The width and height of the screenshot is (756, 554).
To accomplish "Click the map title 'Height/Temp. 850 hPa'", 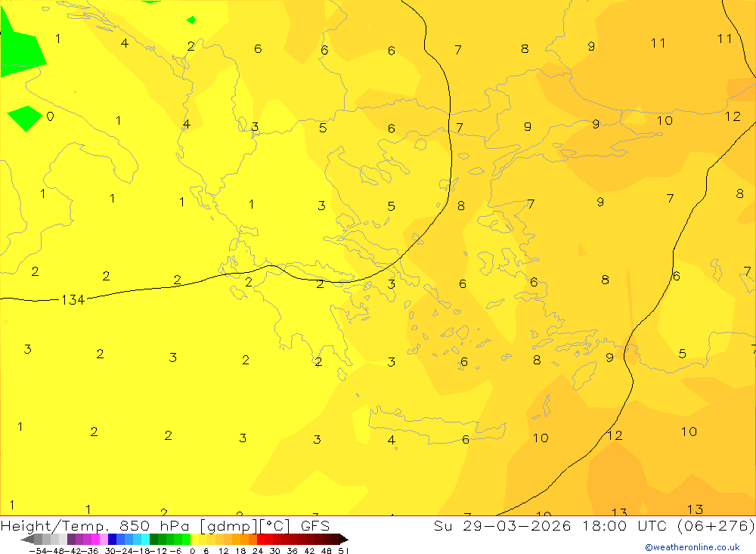I will click(94, 526).
